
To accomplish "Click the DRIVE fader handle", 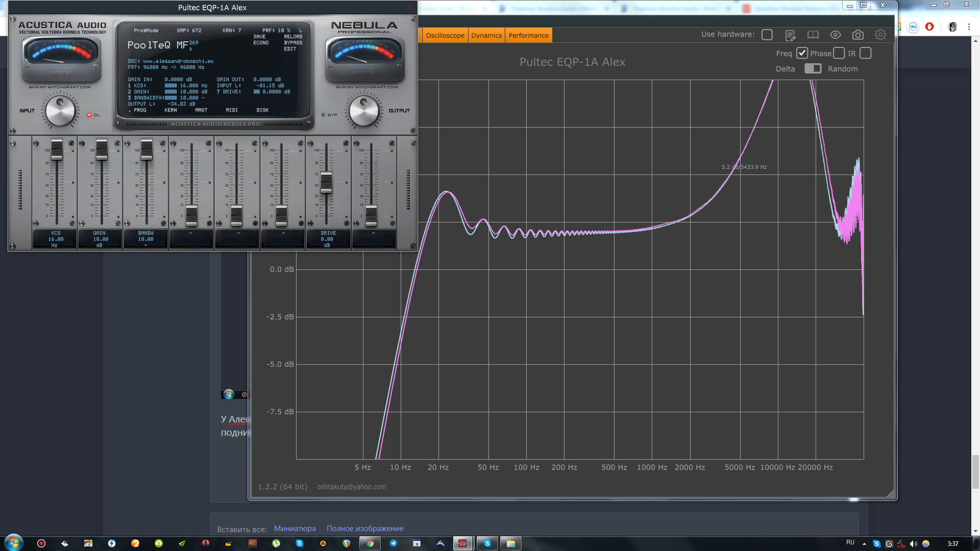I will coord(326,183).
